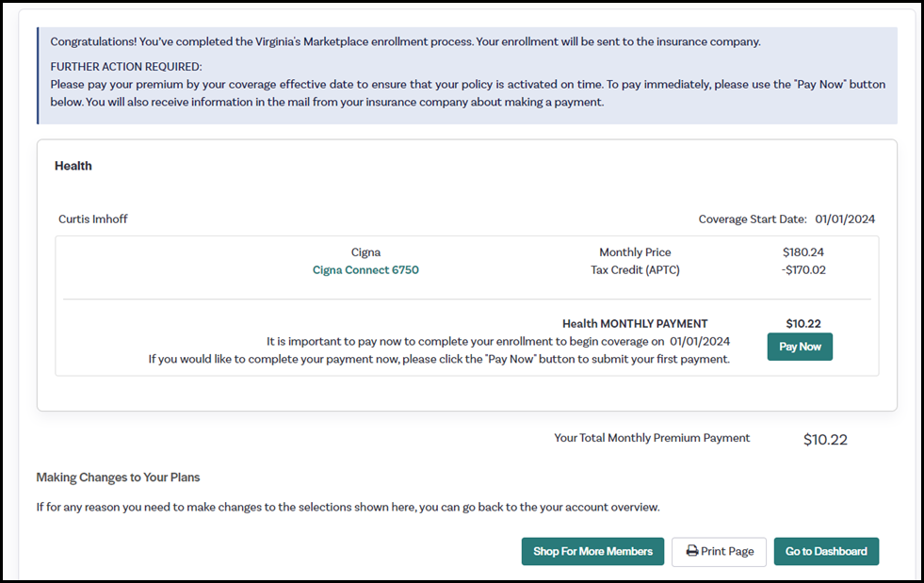This screenshot has height=583, width=924.
Task: Select the $180.24 monthly price amount
Action: (x=803, y=252)
